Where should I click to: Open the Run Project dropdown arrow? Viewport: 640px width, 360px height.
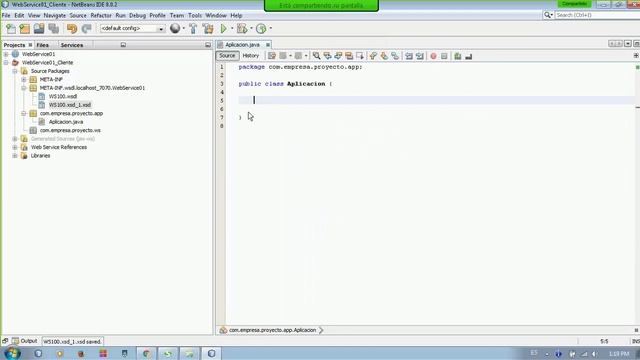tap(232, 29)
